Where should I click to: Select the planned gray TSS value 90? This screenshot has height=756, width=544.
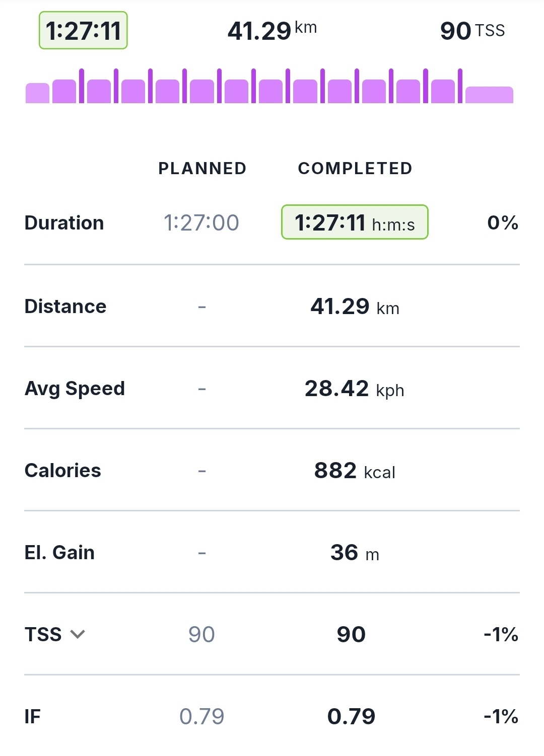(201, 634)
